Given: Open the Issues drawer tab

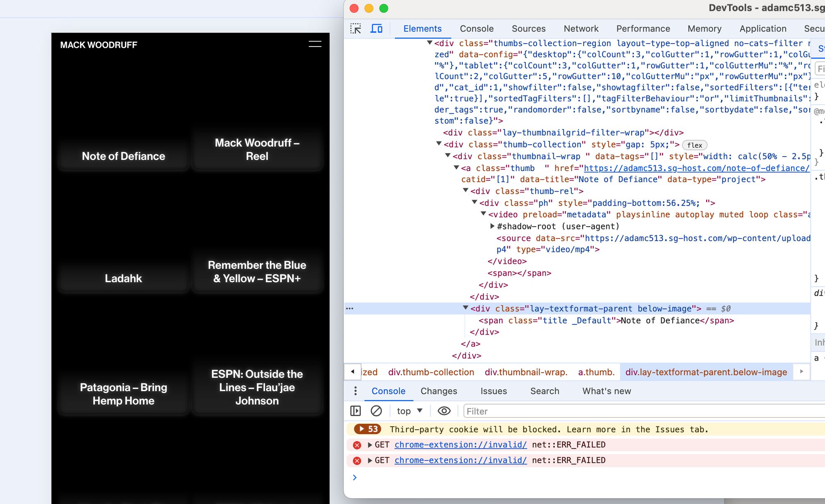Looking at the screenshot, I should point(493,391).
